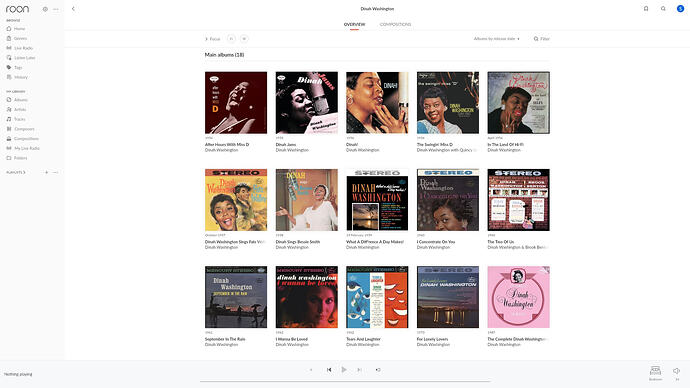Image resolution: width=690 pixels, height=388 pixels.
Task: Switch to the Compositions tab
Action: click(x=395, y=24)
